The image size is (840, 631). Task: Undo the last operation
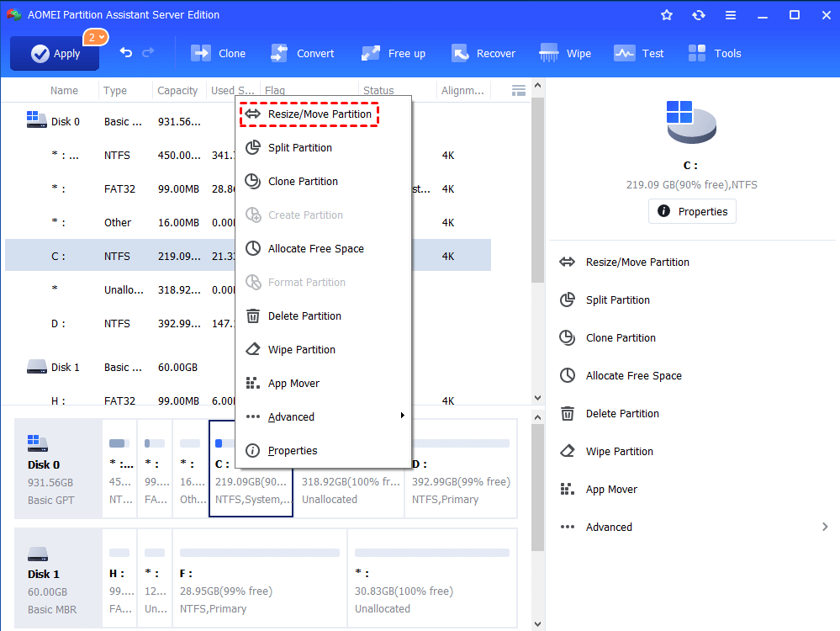[126, 52]
